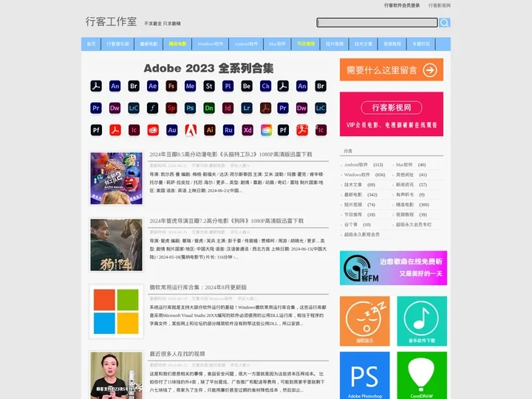The image size is (532, 399).
Task: Click the red Creative Cloud icon
Action: click(153, 130)
